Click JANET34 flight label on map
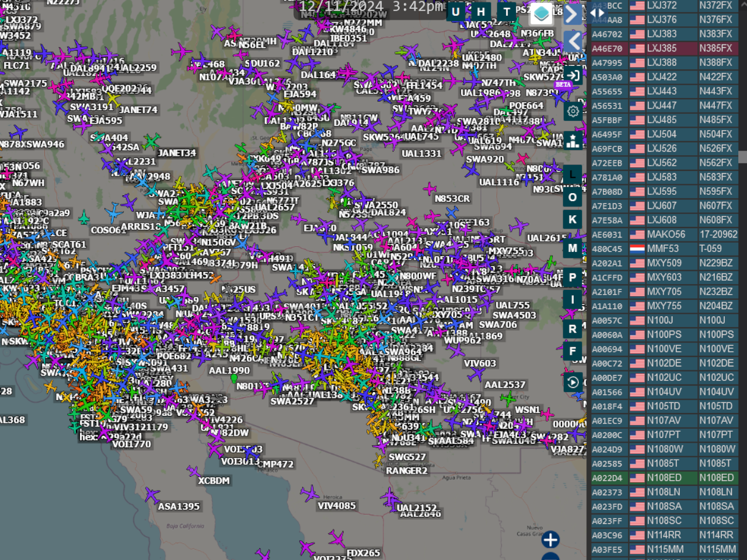 [x=177, y=153]
